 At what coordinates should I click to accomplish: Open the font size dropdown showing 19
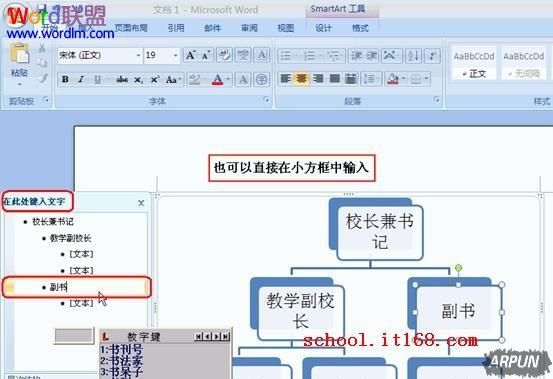click(175, 56)
